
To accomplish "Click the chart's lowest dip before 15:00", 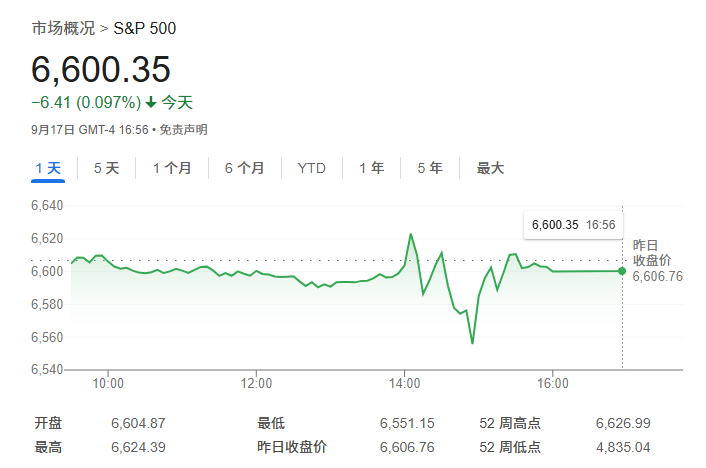I will coord(472,343).
